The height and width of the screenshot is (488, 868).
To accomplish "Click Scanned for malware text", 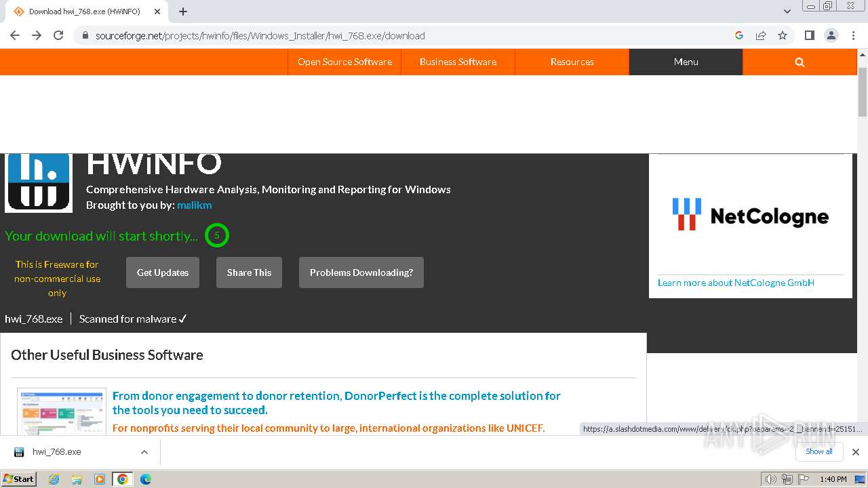I will (x=133, y=319).
